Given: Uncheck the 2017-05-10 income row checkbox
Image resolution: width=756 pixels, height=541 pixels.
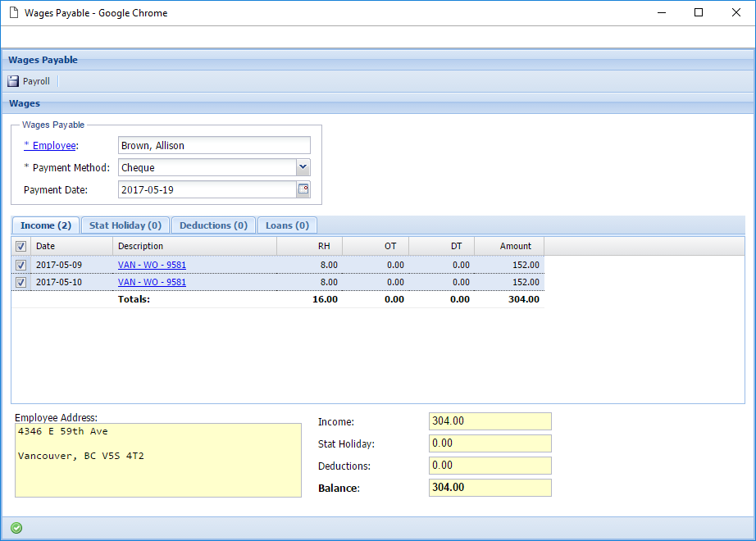Looking at the screenshot, I should point(20,282).
